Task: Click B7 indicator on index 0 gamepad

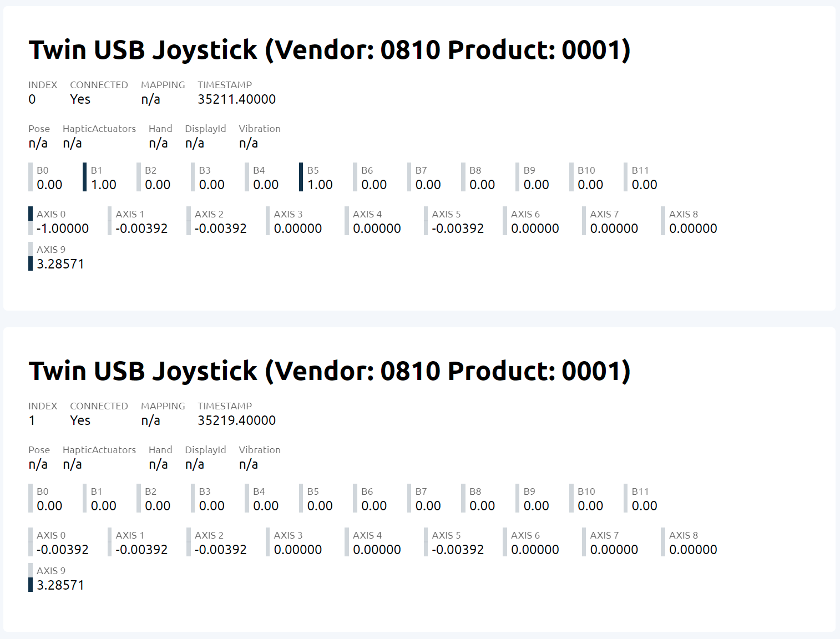Action: click(x=428, y=177)
